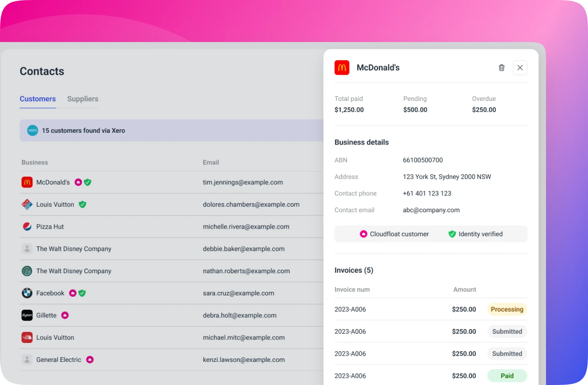The image size is (588, 385).
Task: Click invoice 2023-A006 marked Submitted
Action: pos(350,331)
